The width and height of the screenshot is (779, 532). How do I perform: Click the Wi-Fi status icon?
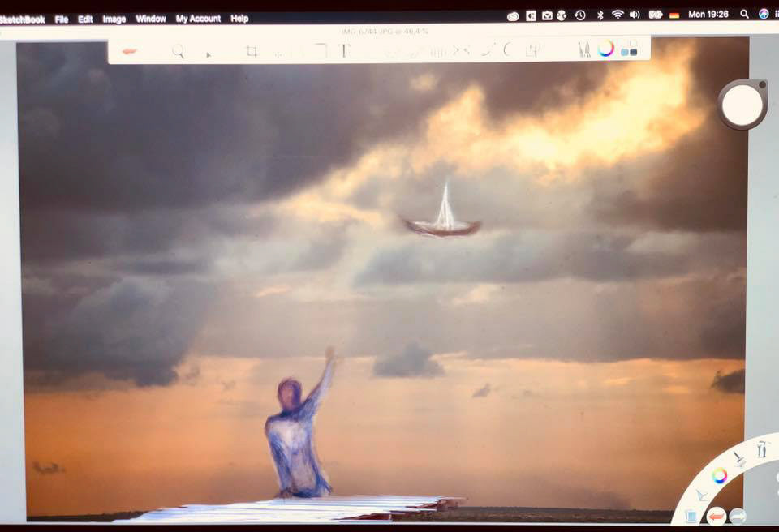pyautogui.click(x=618, y=15)
